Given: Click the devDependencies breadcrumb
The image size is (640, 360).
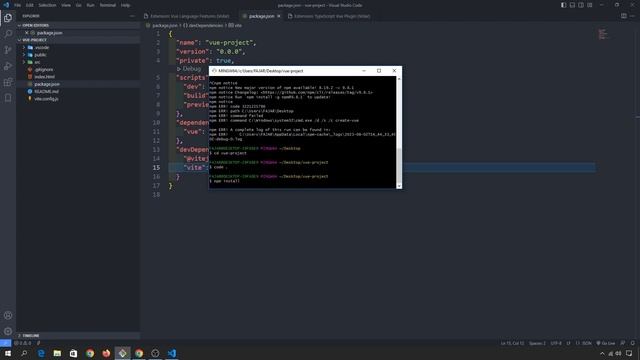Looking at the screenshot, I should (202, 25).
